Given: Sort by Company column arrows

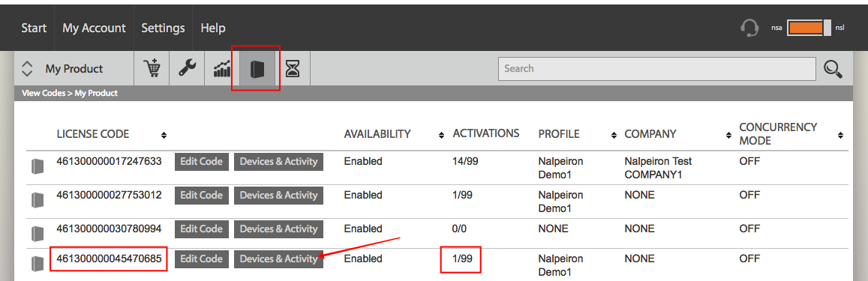Looking at the screenshot, I should click(x=728, y=136).
